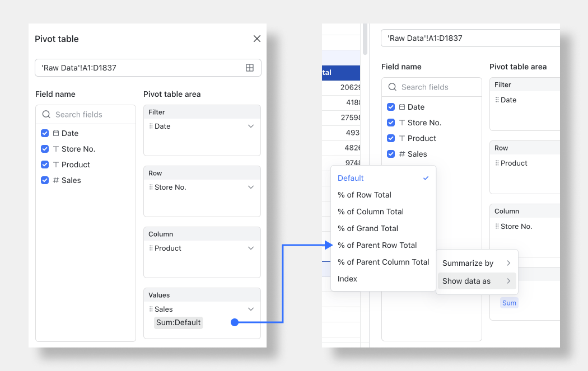The image size is (588, 371).
Task: Uncheck the Date field in left panel
Action: tap(45, 134)
